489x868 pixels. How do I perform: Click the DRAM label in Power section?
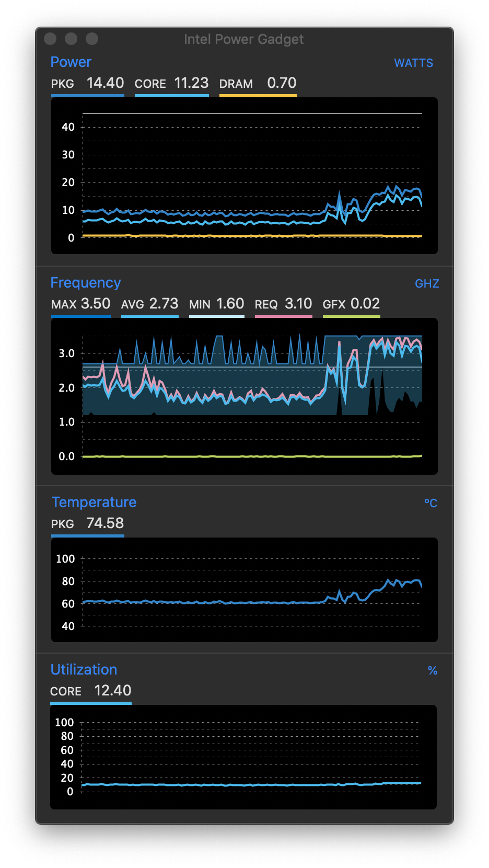(x=236, y=84)
